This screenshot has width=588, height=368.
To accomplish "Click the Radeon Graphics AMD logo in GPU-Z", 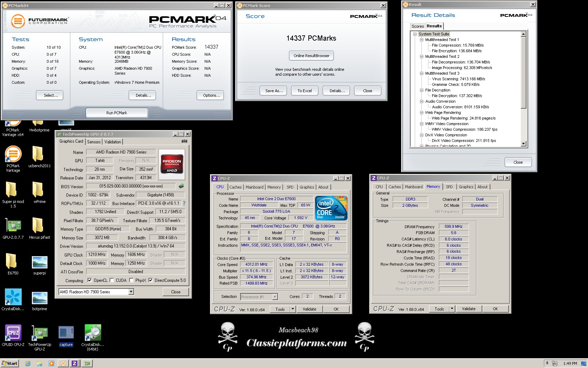I will [x=171, y=165].
